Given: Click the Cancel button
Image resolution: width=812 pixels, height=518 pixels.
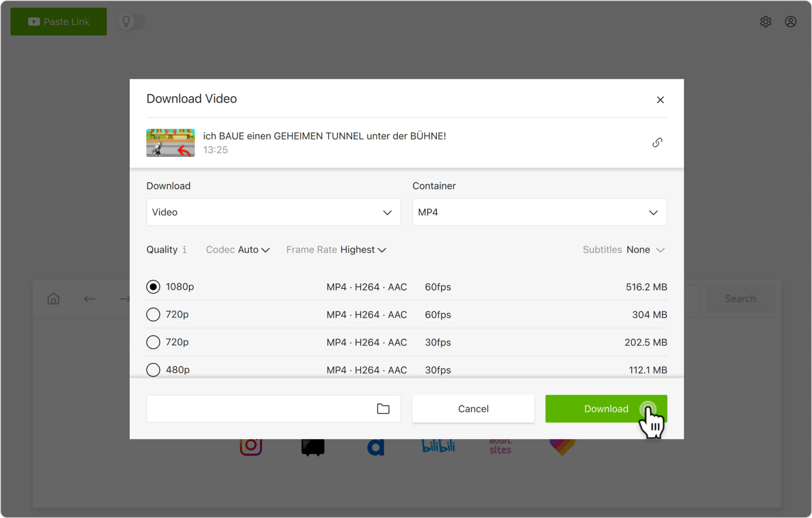Looking at the screenshot, I should [x=473, y=409].
